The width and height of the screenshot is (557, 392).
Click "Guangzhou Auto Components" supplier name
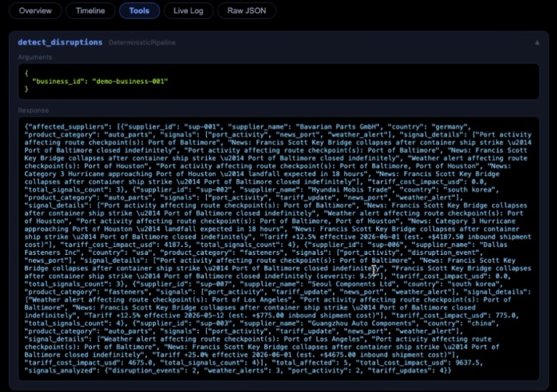point(364,323)
